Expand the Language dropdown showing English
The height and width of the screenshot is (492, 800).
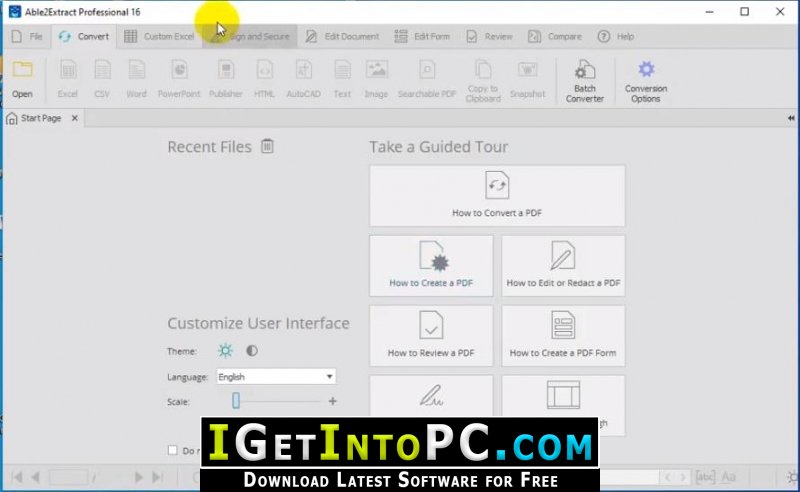tap(276, 377)
